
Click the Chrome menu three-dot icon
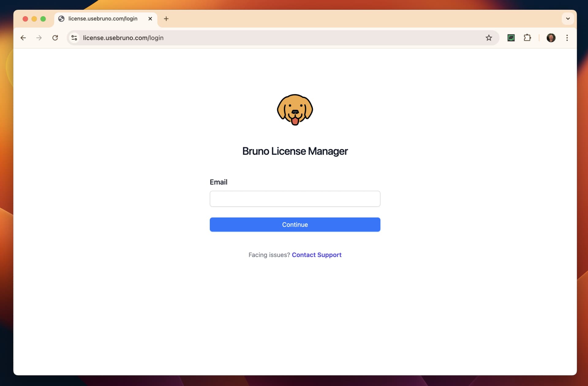[567, 38]
